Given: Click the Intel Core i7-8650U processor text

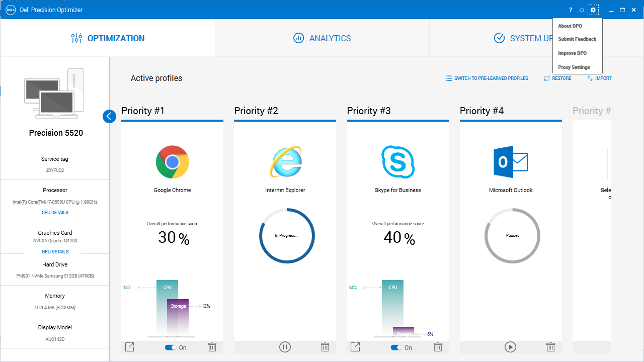Looking at the screenshot, I should click(x=55, y=202).
